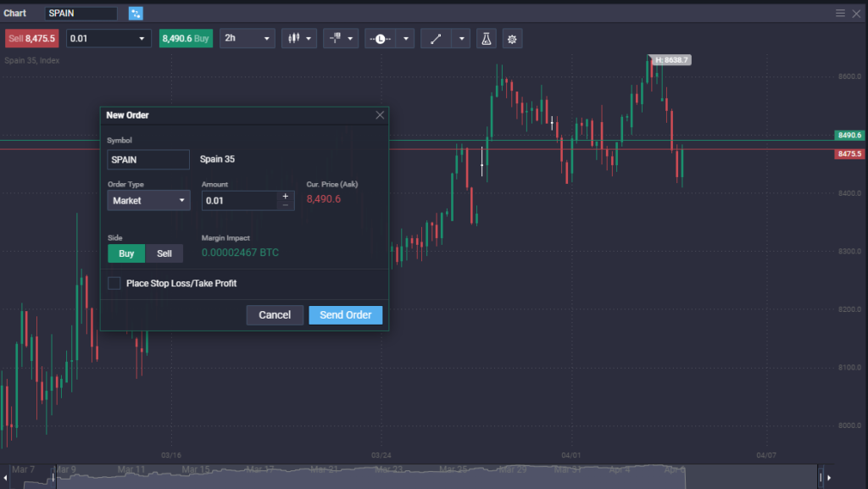This screenshot has width=868, height=489.
Task: Click the Symbol input showing SPAIN
Action: coord(148,159)
